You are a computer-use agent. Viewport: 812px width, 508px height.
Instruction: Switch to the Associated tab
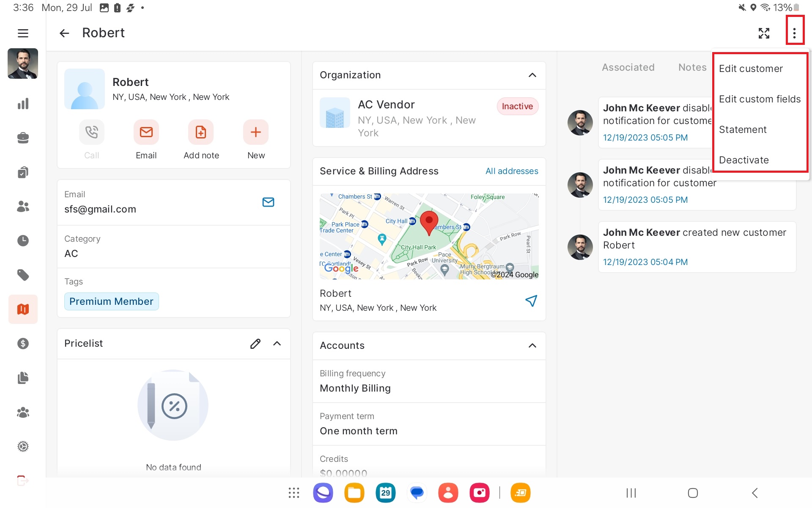tap(628, 67)
